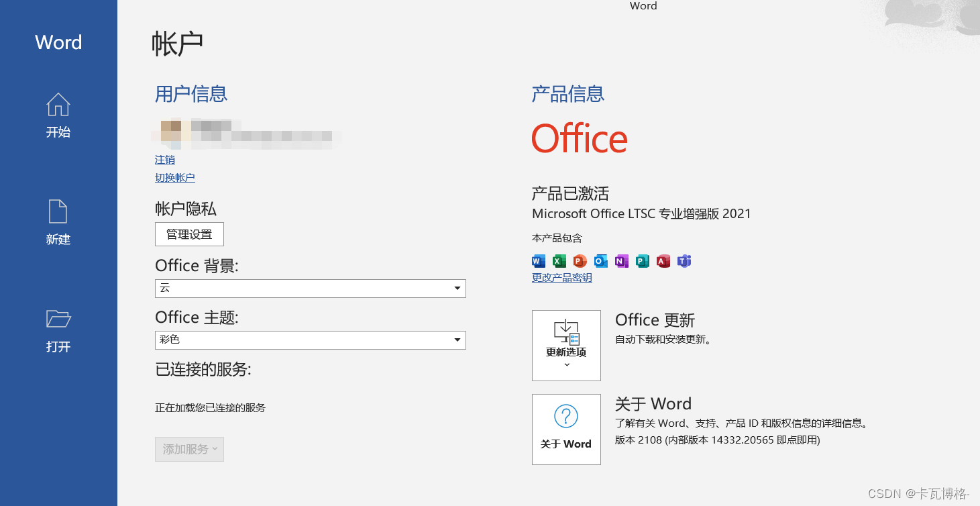Click the 帐户隐私 heading
980x506 pixels.
(186, 209)
